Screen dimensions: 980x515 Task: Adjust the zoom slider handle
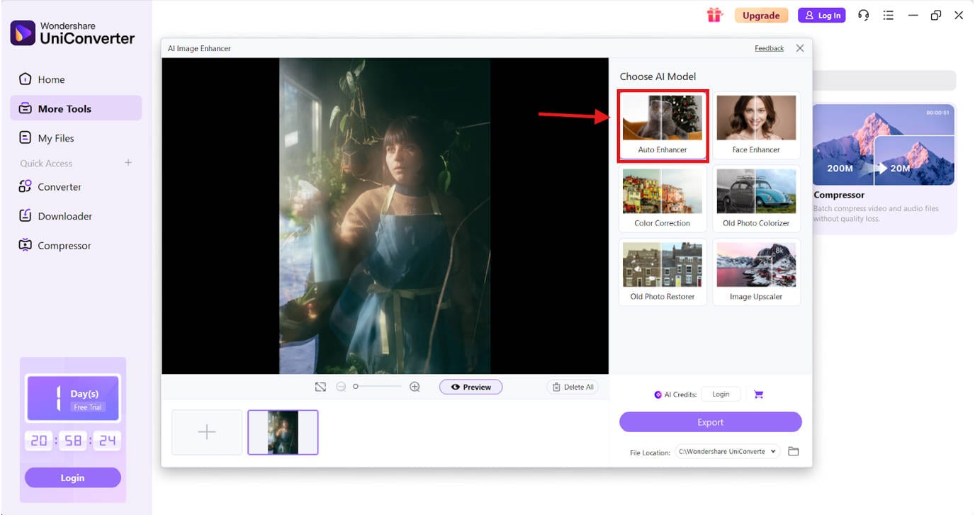[356, 387]
